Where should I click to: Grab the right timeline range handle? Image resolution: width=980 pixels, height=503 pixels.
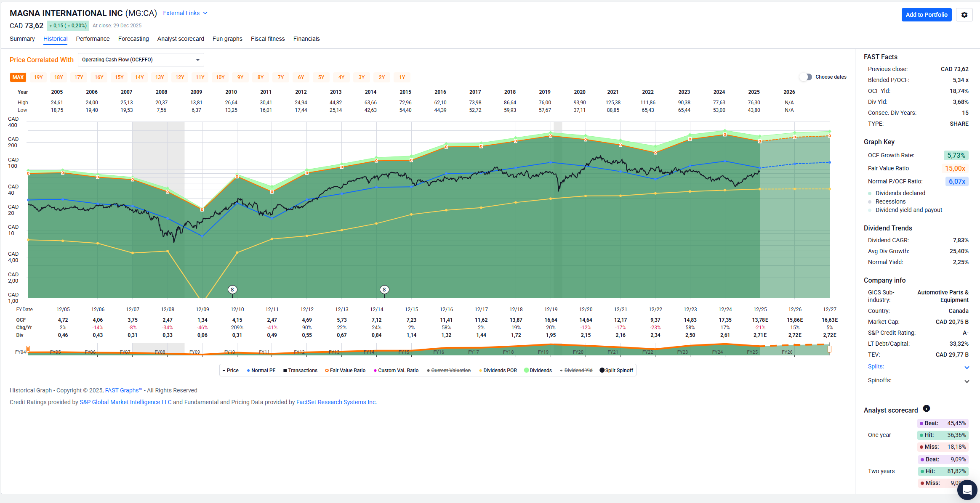pyautogui.click(x=829, y=349)
